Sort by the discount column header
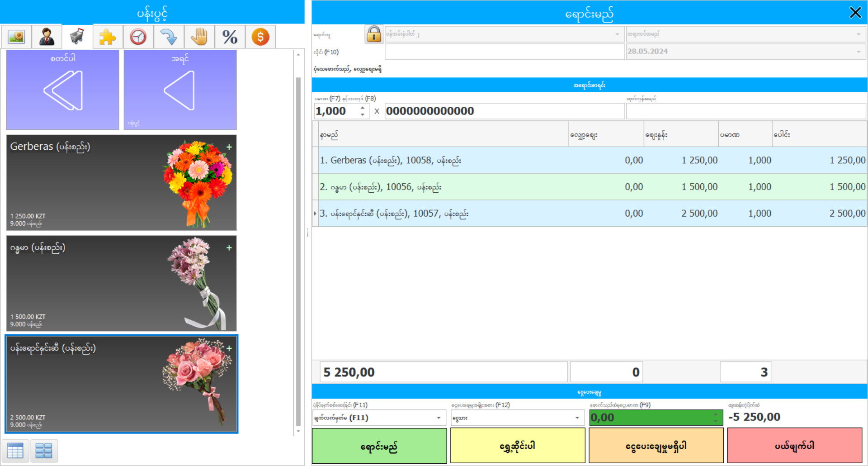The image size is (868, 466). coord(606,134)
